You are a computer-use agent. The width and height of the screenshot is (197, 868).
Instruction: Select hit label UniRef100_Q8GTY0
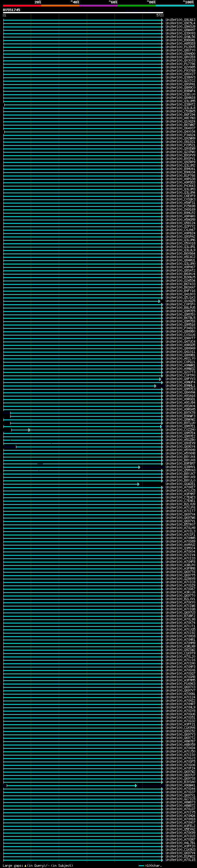pos(180,50)
